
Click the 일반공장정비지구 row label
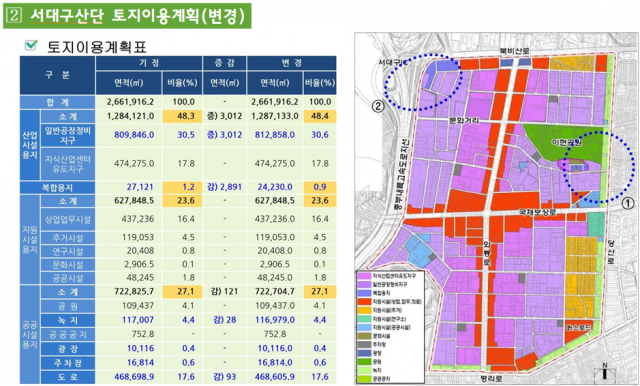pyautogui.click(x=68, y=135)
